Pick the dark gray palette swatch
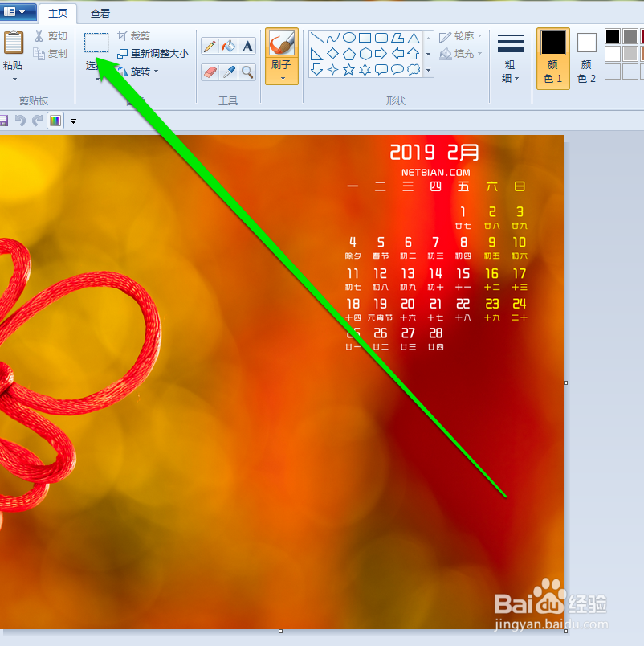 630,36
